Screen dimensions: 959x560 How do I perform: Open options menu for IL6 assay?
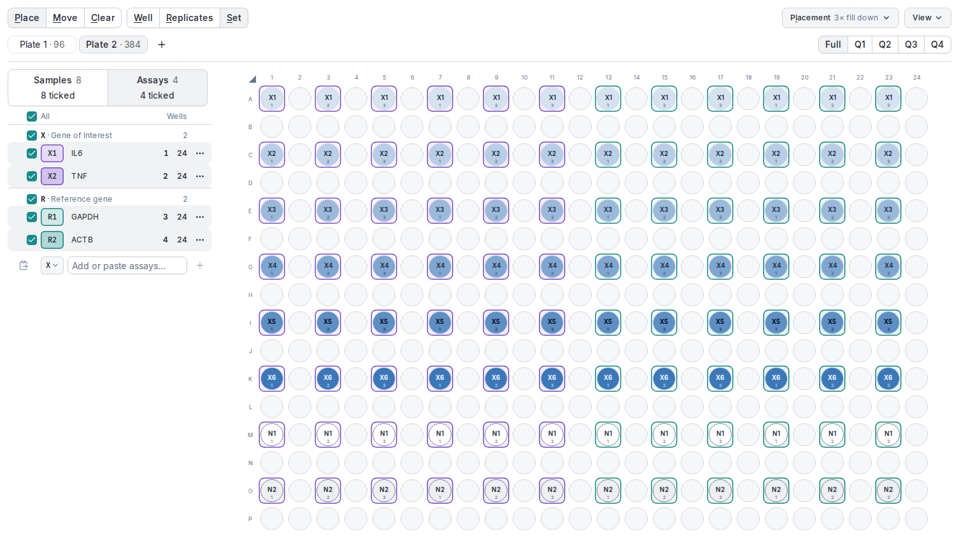click(200, 153)
